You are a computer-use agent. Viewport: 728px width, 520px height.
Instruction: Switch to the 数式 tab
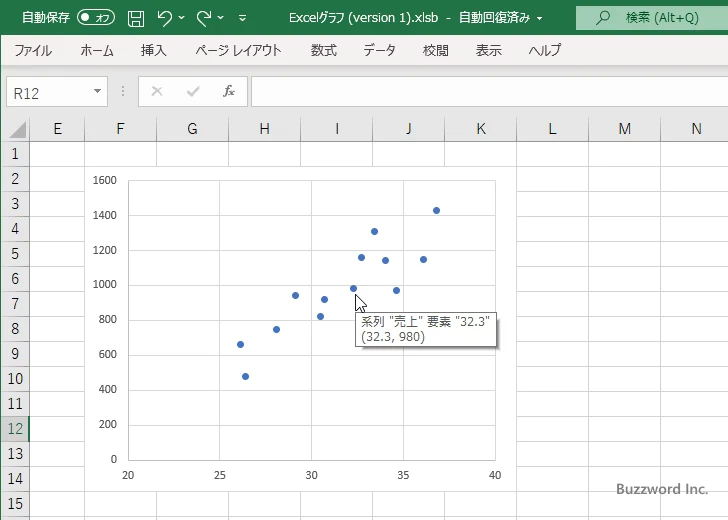pos(324,50)
